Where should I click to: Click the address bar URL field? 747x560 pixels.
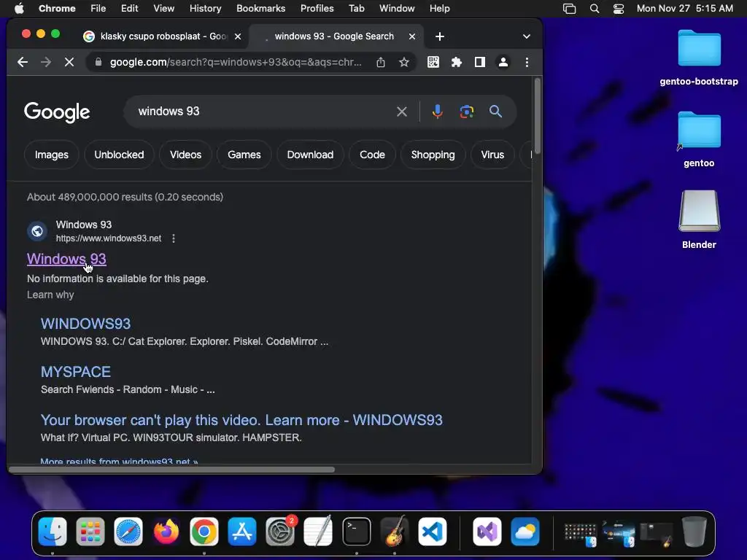(x=236, y=62)
